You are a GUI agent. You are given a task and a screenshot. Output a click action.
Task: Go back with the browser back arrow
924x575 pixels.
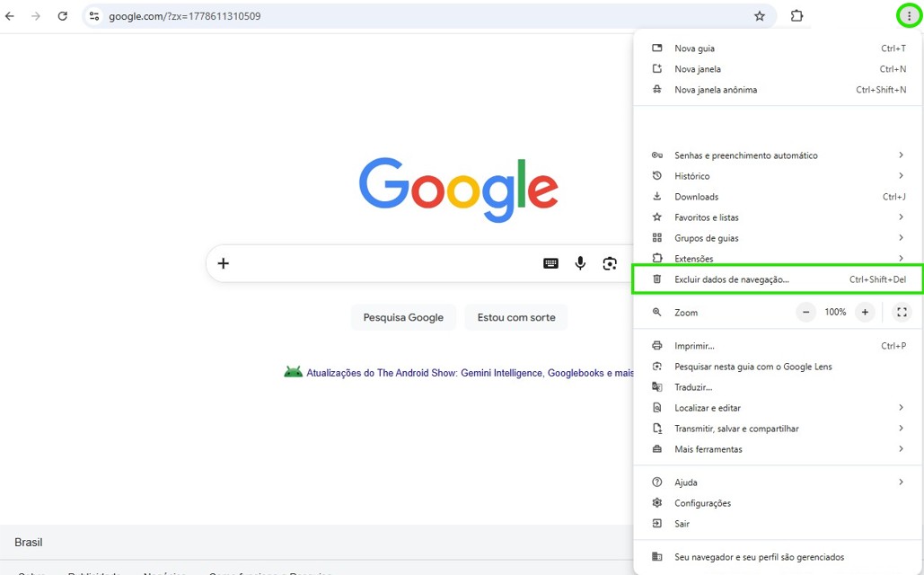pyautogui.click(x=9, y=16)
